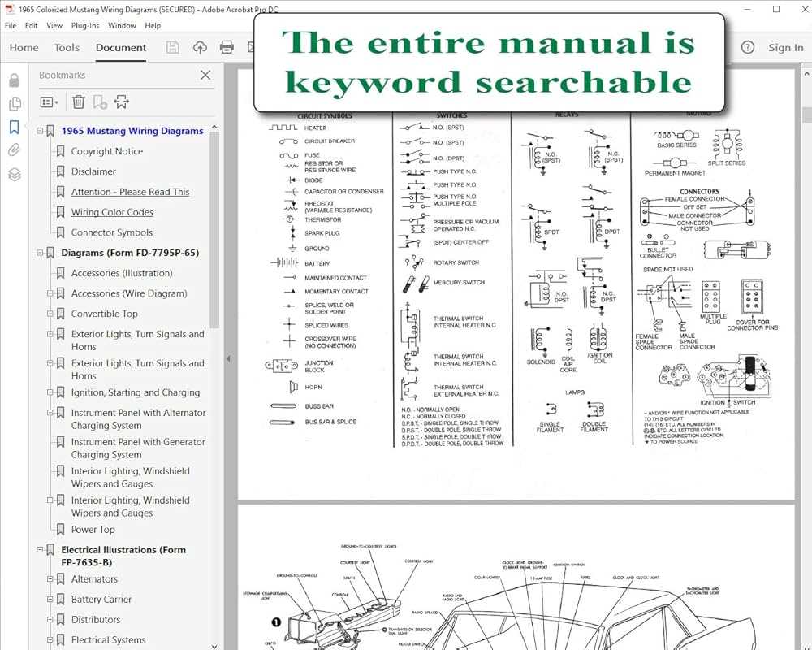Click the Find current bookmark icon
Image resolution: width=812 pixels, height=650 pixels.
click(122, 102)
